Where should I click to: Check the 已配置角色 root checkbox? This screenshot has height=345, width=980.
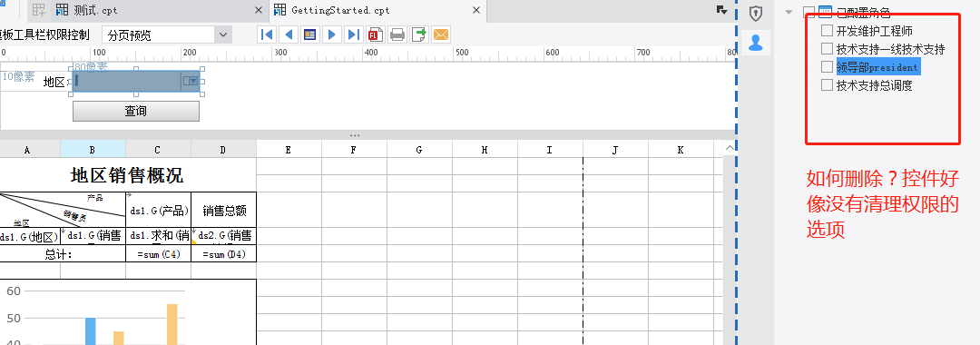tap(808, 12)
